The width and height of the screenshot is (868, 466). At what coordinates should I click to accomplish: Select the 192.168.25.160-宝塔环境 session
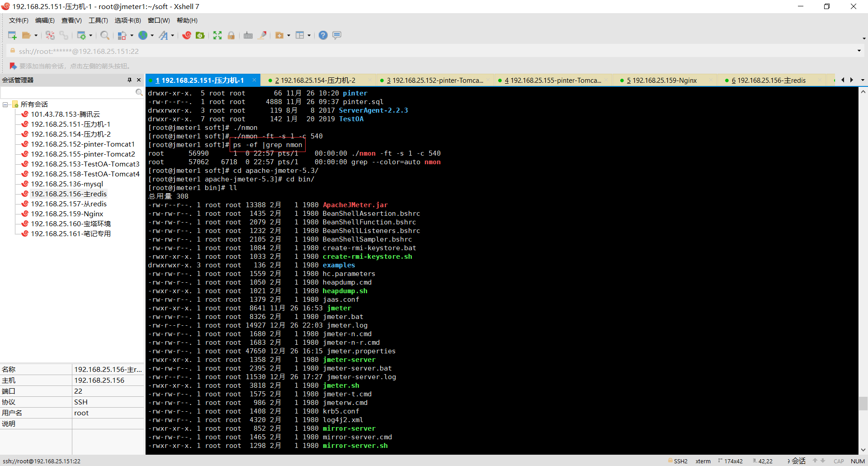pyautogui.click(x=71, y=224)
